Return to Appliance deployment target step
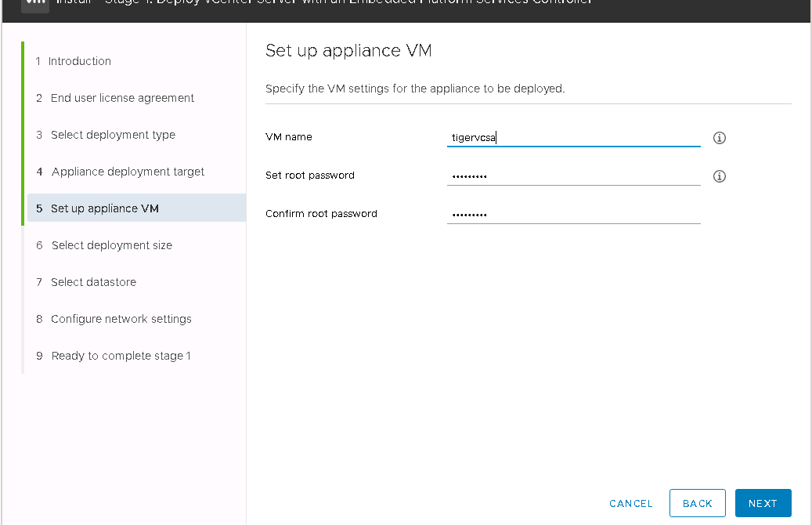This screenshot has height=525, width=812. [x=128, y=172]
